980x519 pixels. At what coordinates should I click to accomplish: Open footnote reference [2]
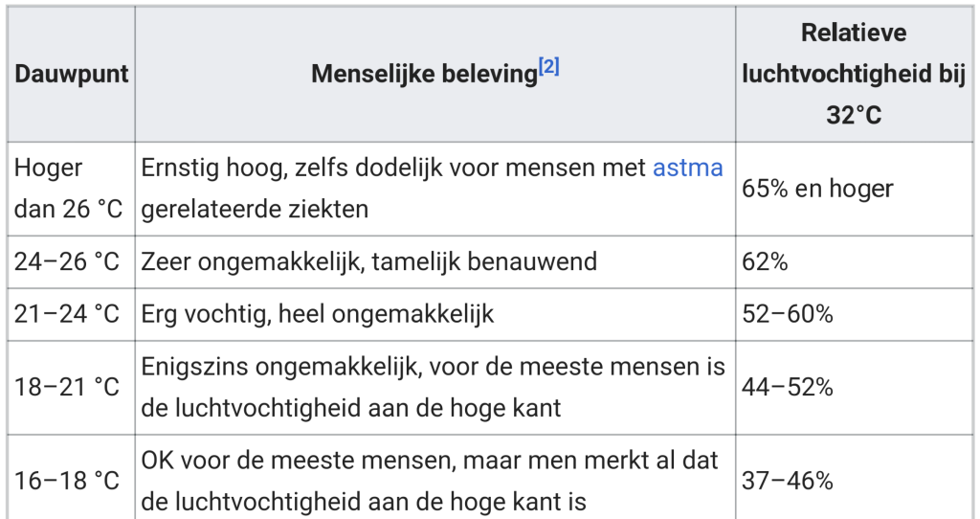[548, 66]
